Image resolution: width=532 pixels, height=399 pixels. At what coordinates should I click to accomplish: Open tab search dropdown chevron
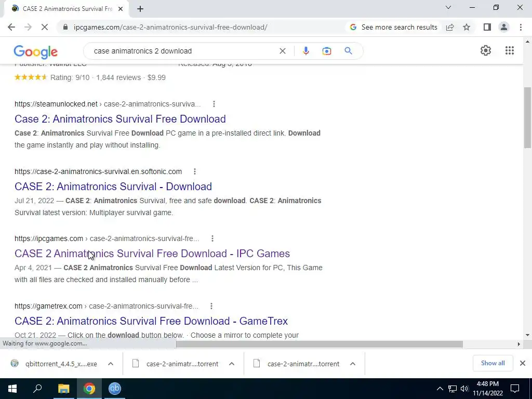pyautogui.click(x=448, y=7)
